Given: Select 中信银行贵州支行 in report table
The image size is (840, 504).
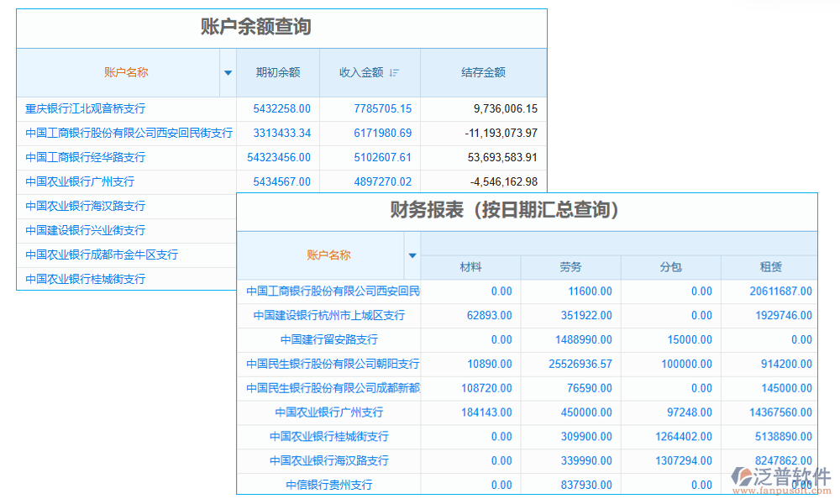Looking at the screenshot, I should point(329,485).
